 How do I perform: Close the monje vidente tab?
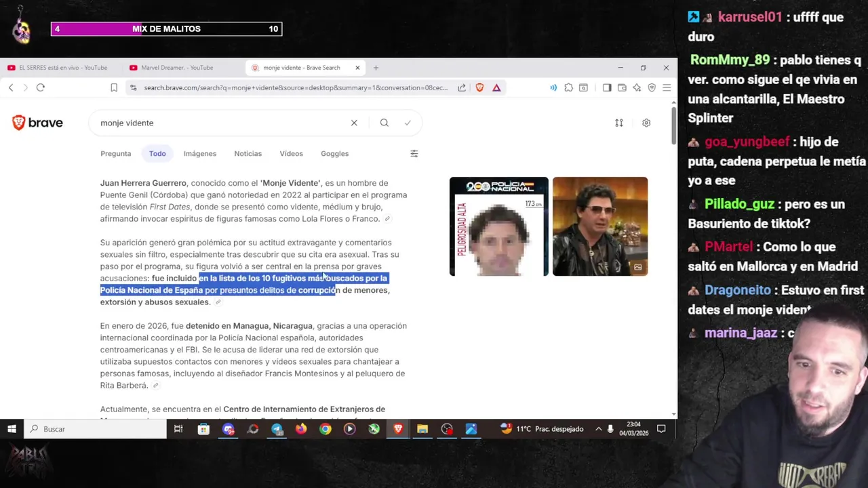(x=357, y=68)
